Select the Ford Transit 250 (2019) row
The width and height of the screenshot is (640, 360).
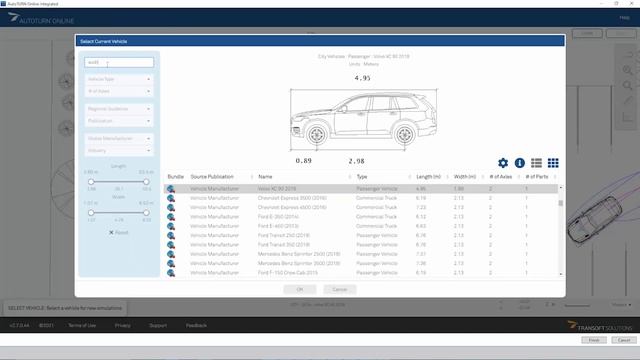click(x=361, y=236)
